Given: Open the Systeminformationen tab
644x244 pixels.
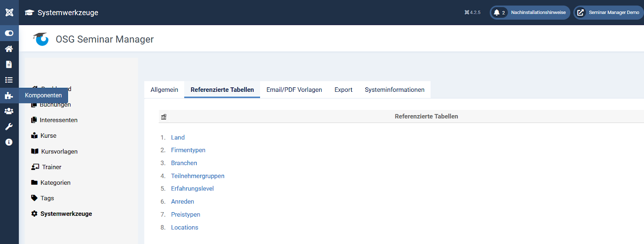Looking at the screenshot, I should 394,90.
